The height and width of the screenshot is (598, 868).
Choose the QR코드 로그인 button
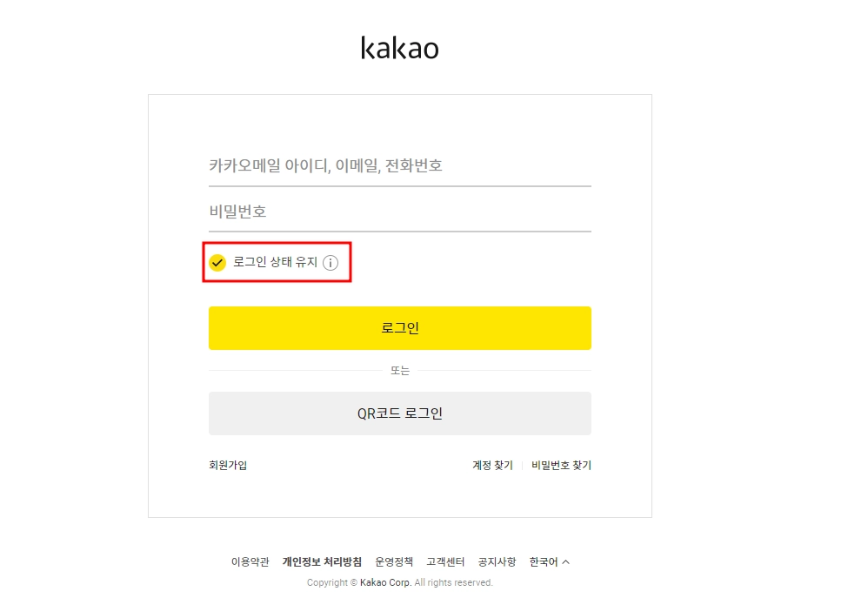click(x=399, y=413)
